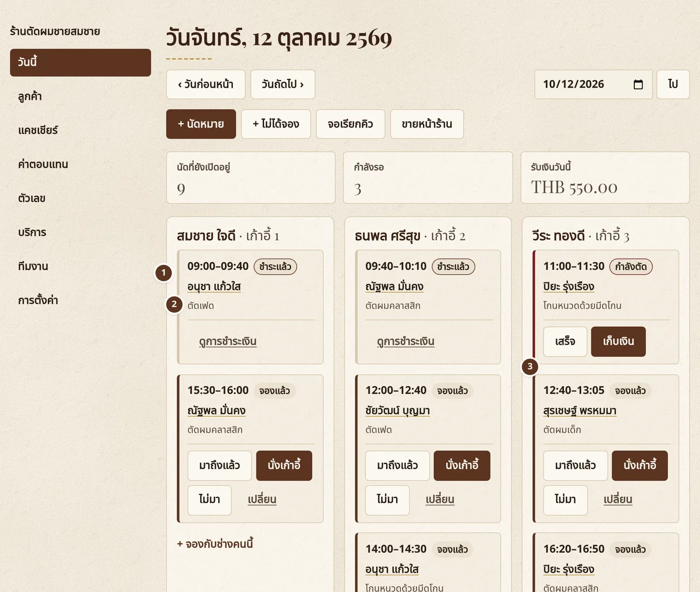This screenshot has height=592, width=700.
Task: Open the จอเรียกคิว queue display
Action: click(x=351, y=124)
